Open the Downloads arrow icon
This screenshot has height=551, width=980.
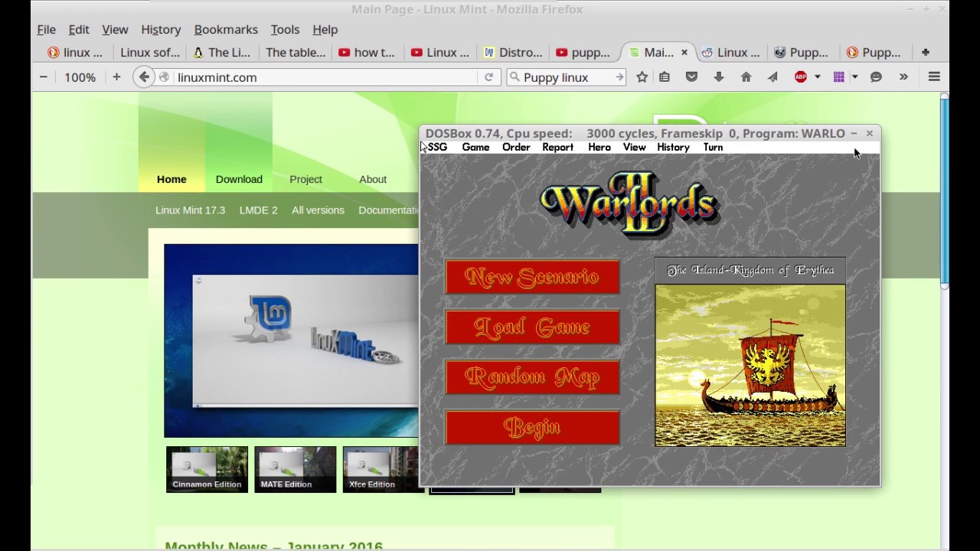tap(718, 77)
